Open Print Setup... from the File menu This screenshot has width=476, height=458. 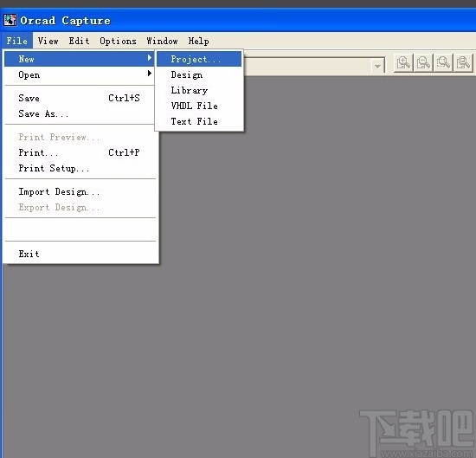coord(80,168)
